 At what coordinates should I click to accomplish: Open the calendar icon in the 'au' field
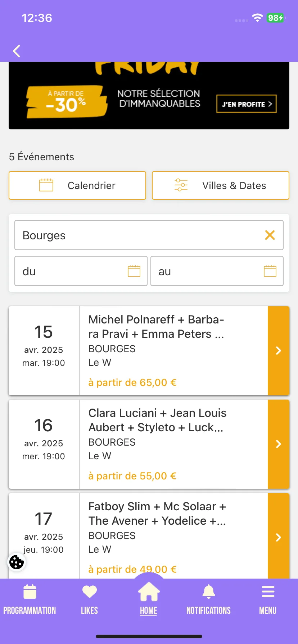point(270,271)
